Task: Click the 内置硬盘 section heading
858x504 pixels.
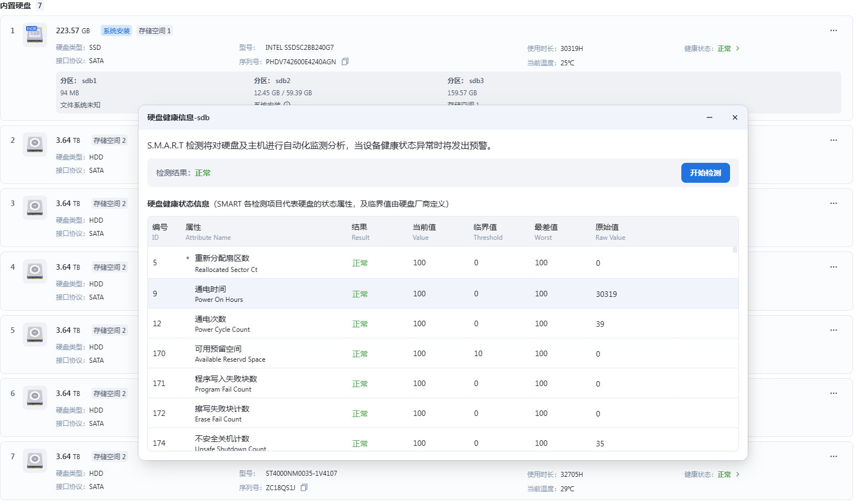Action: [16, 6]
